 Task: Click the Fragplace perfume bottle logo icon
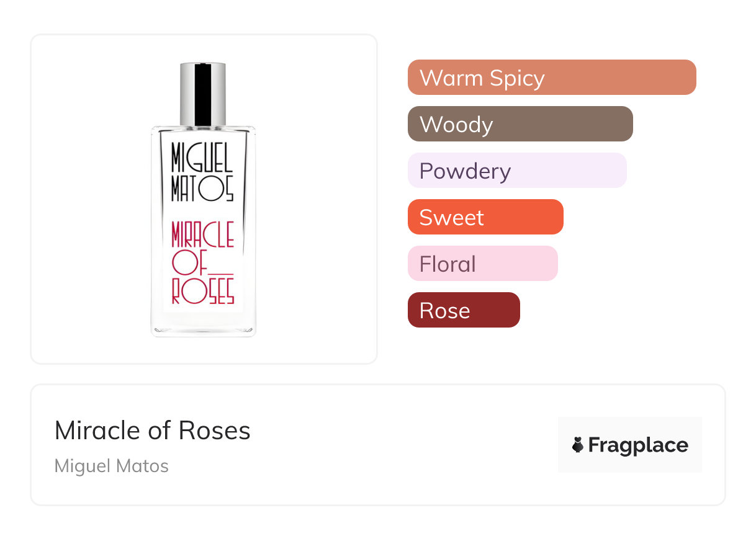578,445
